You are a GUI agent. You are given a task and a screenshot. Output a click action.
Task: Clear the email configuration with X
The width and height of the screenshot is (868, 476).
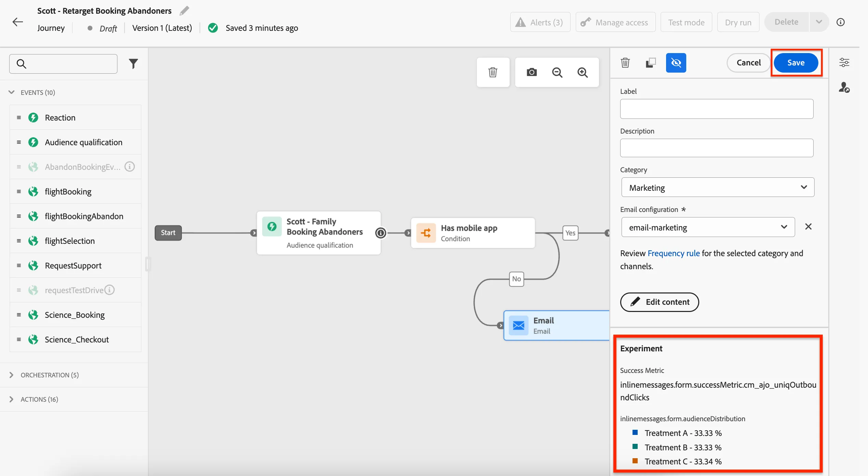(808, 227)
